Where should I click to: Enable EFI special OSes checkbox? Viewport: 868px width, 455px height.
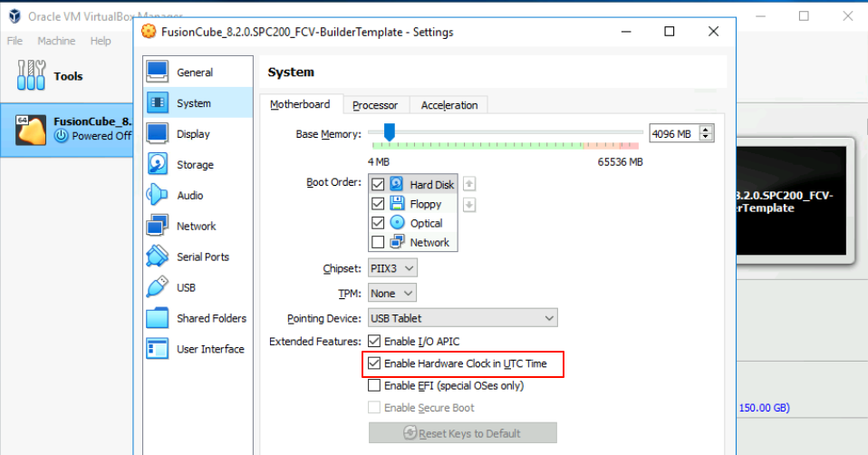click(x=375, y=386)
